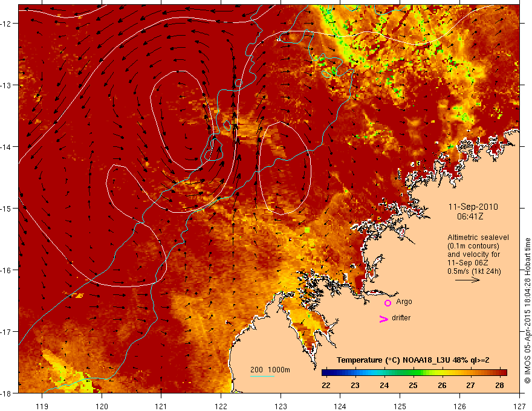Click the black velocity scale arrow in the legend

coord(467,280)
